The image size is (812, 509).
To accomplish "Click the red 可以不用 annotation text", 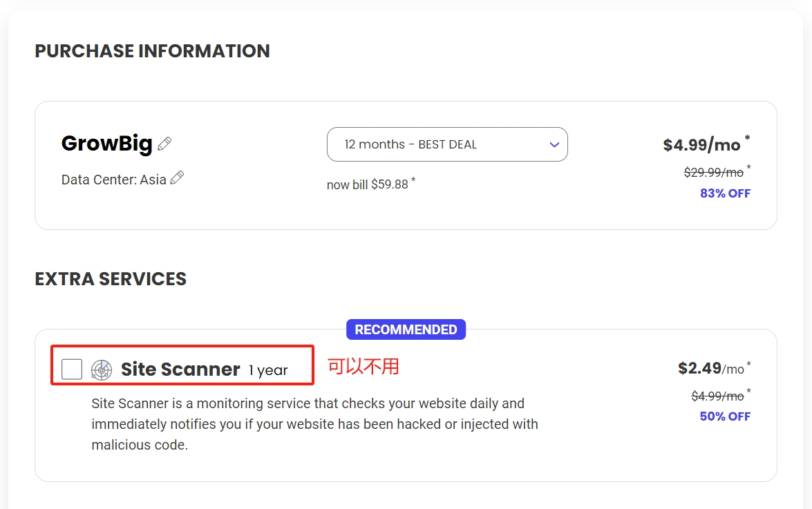I will point(363,367).
